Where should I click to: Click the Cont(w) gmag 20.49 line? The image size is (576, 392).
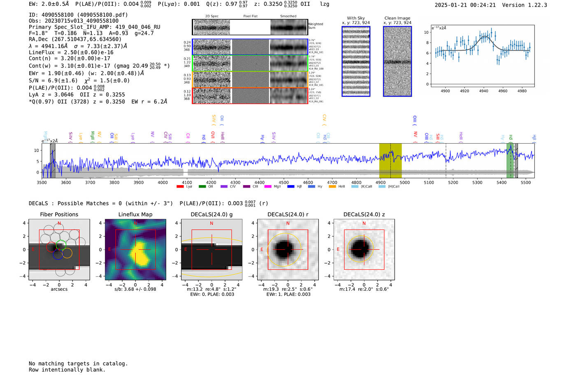pos(99,65)
